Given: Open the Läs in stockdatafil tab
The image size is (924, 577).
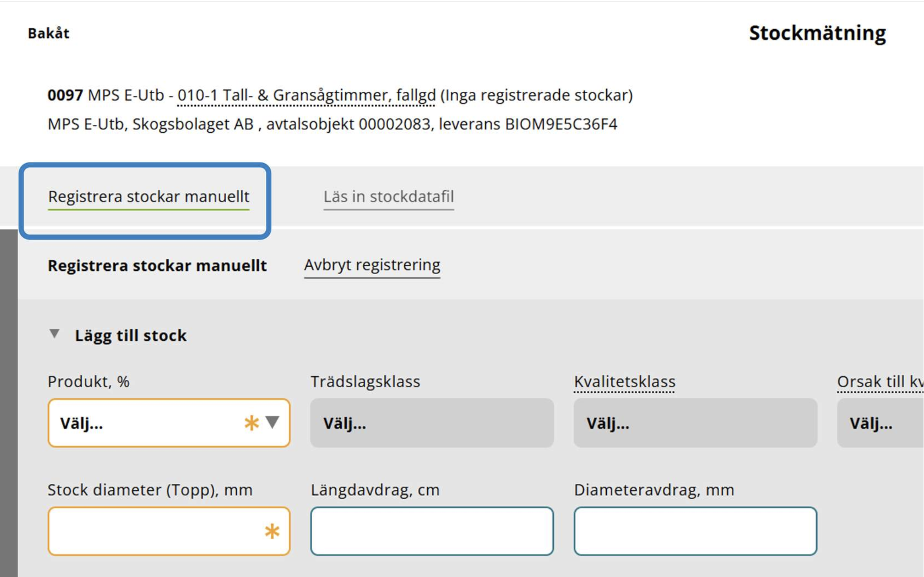Looking at the screenshot, I should pyautogui.click(x=388, y=197).
